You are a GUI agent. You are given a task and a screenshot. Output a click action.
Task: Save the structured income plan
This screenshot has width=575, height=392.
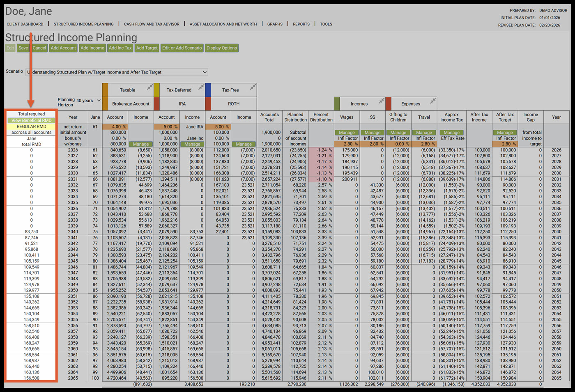pyautogui.click(x=23, y=48)
